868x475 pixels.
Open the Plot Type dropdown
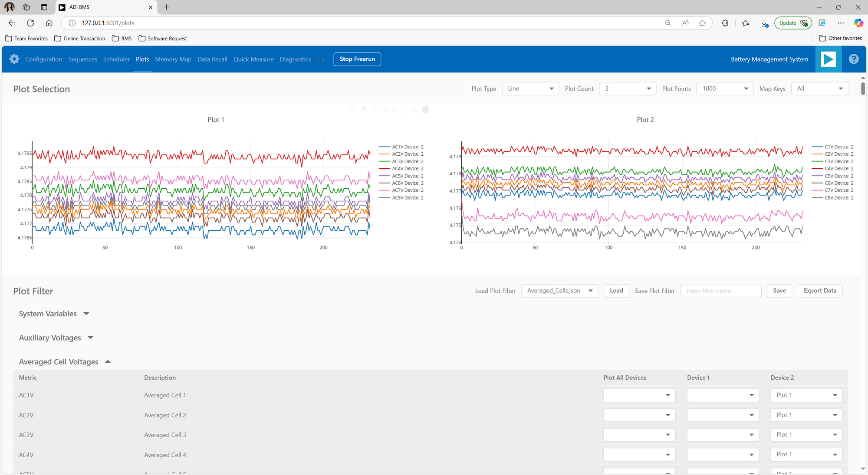tap(530, 88)
